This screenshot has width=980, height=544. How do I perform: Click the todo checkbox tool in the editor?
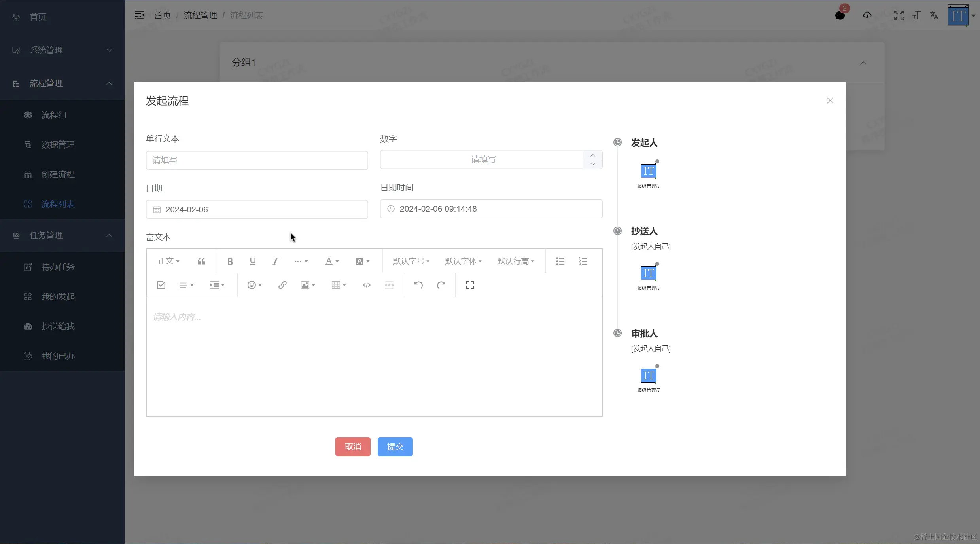(x=161, y=285)
